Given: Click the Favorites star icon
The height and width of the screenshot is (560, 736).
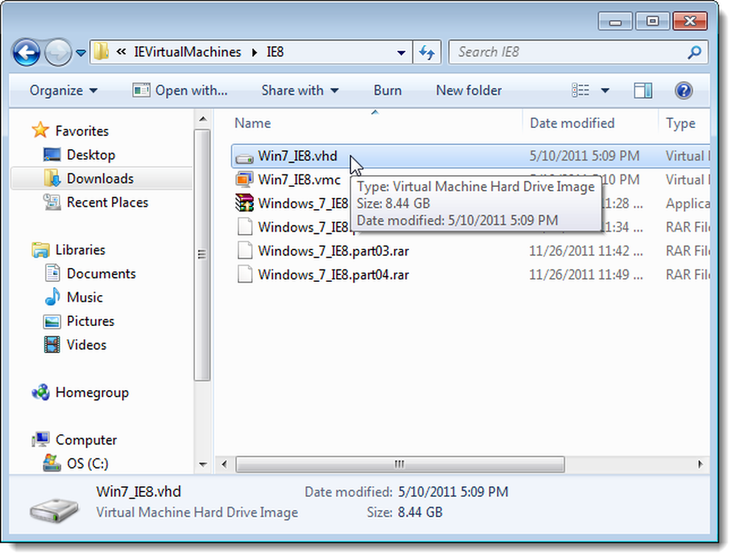Looking at the screenshot, I should 40,130.
